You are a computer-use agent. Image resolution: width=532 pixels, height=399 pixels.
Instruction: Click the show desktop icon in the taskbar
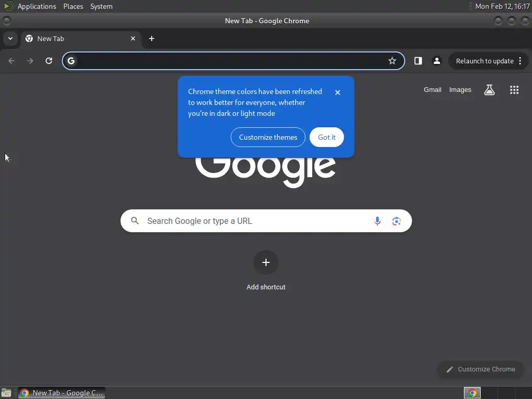6,393
